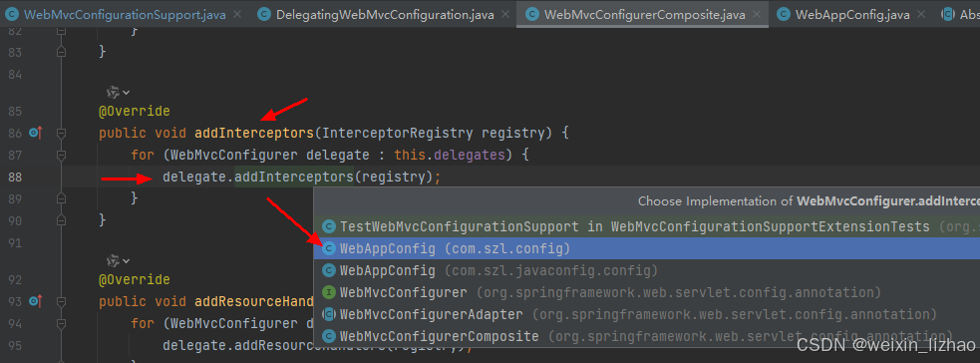Click the fold end marker on line 90

click(61, 220)
